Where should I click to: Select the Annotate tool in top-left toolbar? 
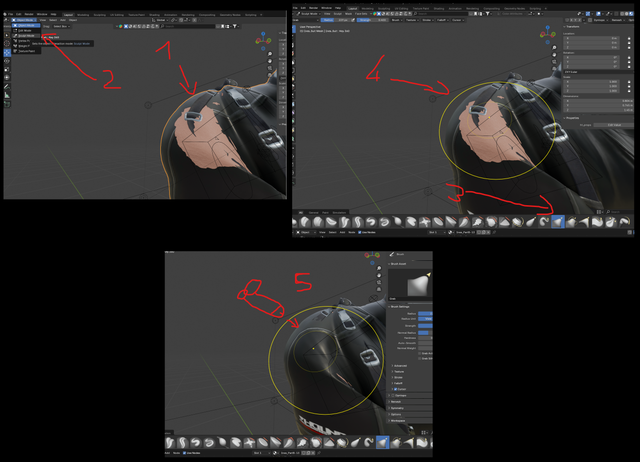7,87
